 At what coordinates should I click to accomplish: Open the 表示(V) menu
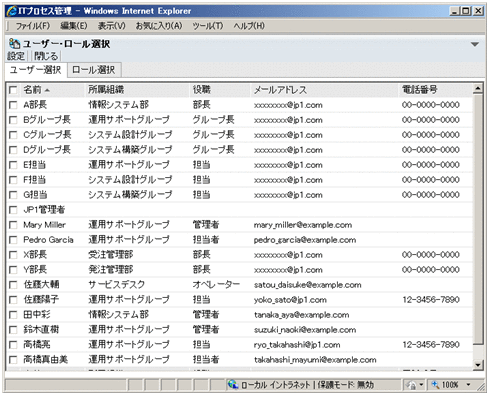[111, 26]
